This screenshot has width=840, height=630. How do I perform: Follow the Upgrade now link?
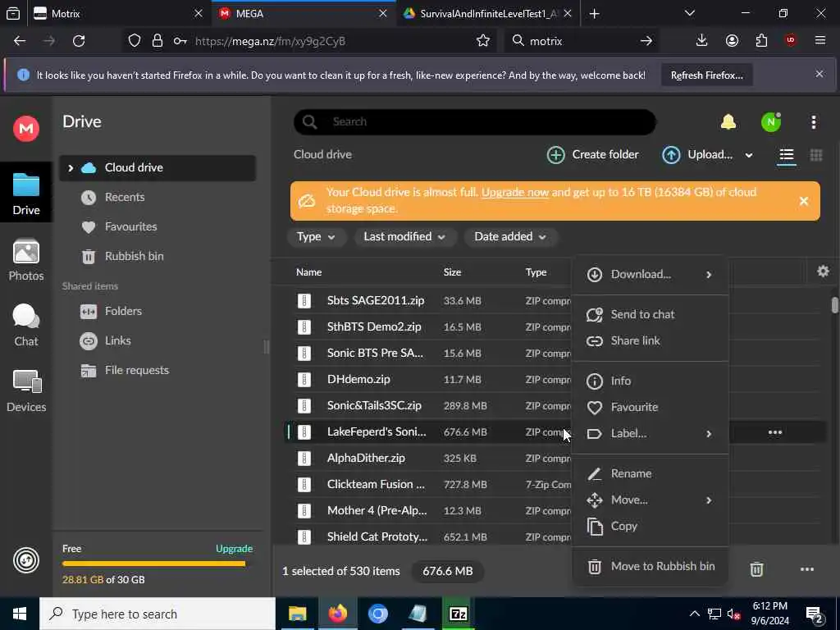(x=515, y=192)
